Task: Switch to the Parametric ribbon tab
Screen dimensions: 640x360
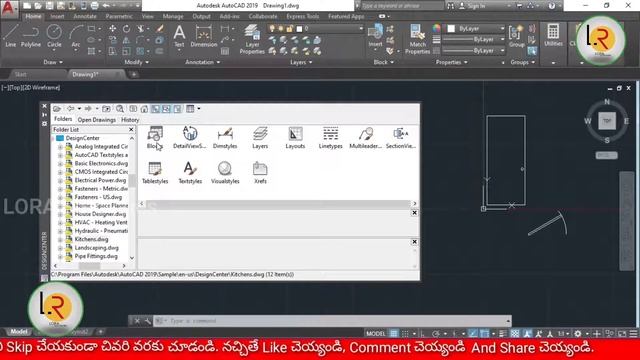Action: click(119, 16)
